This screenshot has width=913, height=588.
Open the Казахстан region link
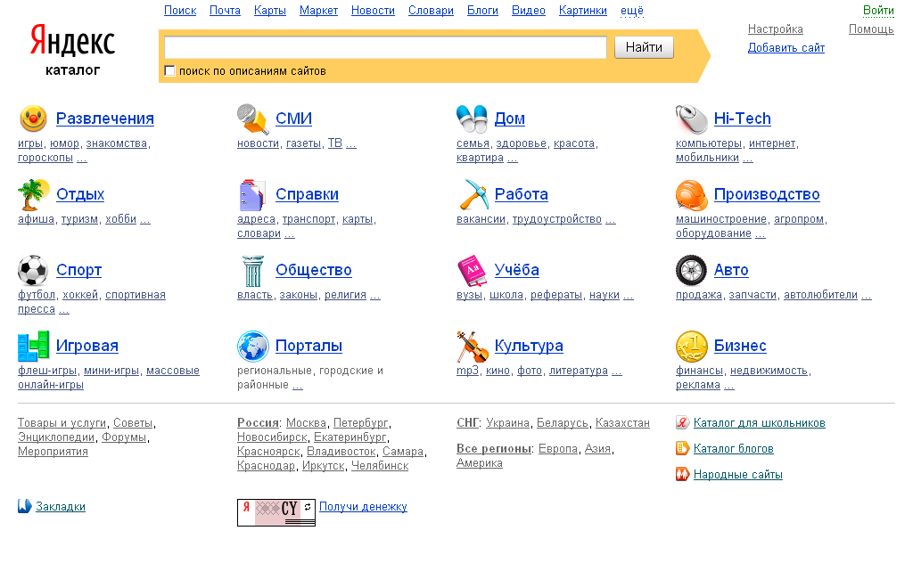click(622, 423)
